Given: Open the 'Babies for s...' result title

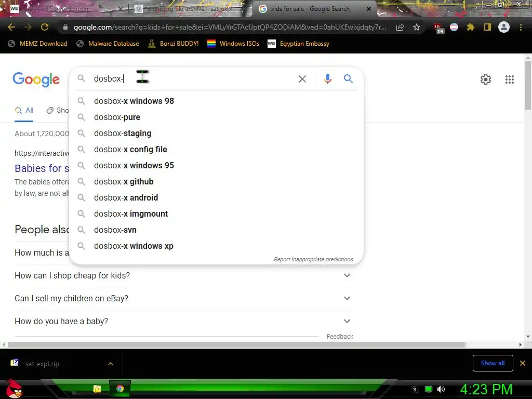Looking at the screenshot, I should [x=42, y=168].
